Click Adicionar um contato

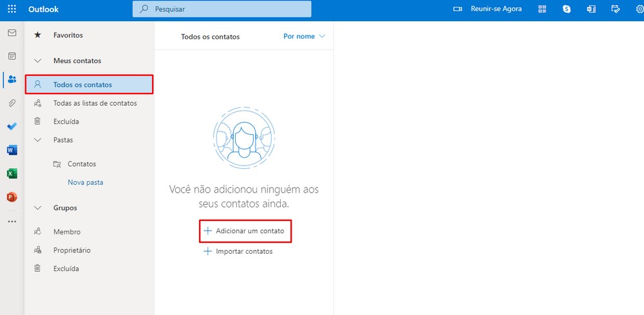coord(245,231)
